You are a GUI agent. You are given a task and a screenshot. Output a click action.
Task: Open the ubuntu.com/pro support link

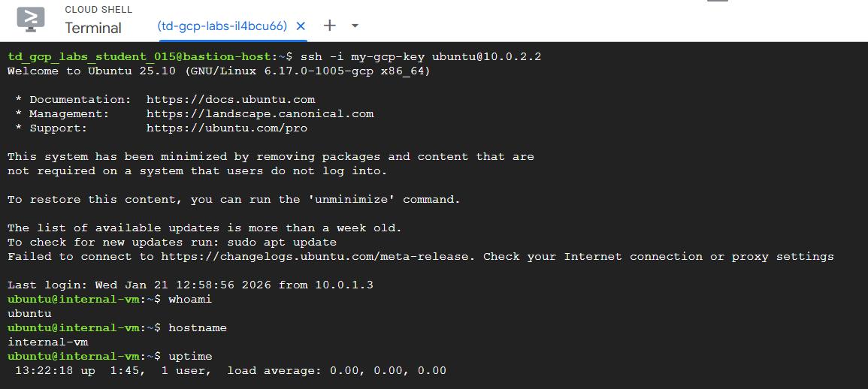pos(227,128)
